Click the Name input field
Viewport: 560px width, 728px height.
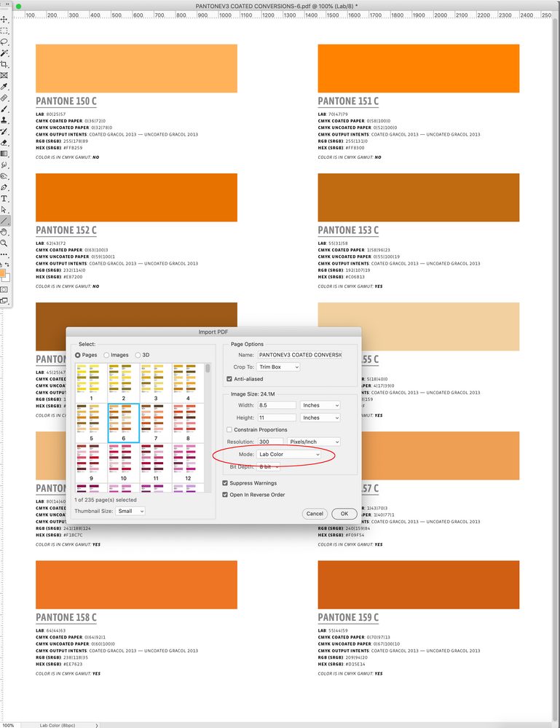300,355
